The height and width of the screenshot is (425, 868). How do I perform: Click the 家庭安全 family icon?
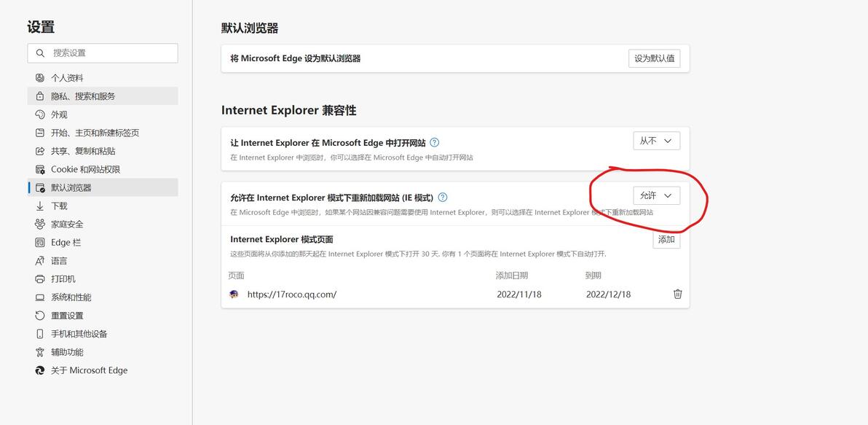pyautogui.click(x=40, y=225)
